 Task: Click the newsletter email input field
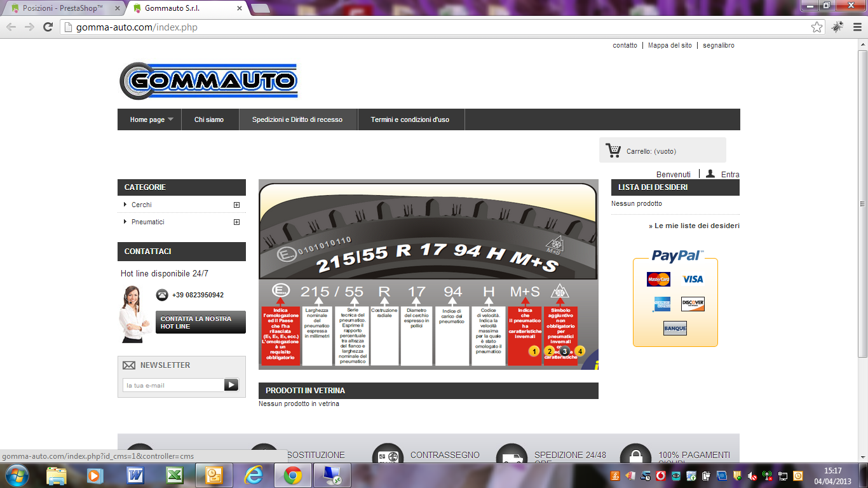click(x=173, y=385)
